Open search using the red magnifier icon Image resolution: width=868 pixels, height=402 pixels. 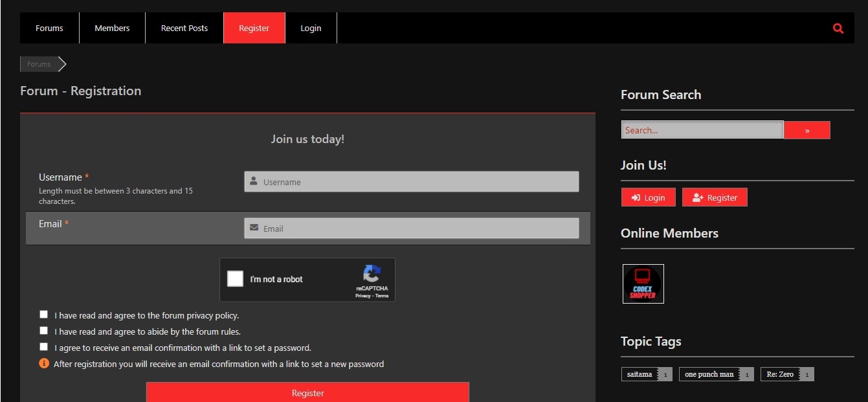(x=838, y=28)
